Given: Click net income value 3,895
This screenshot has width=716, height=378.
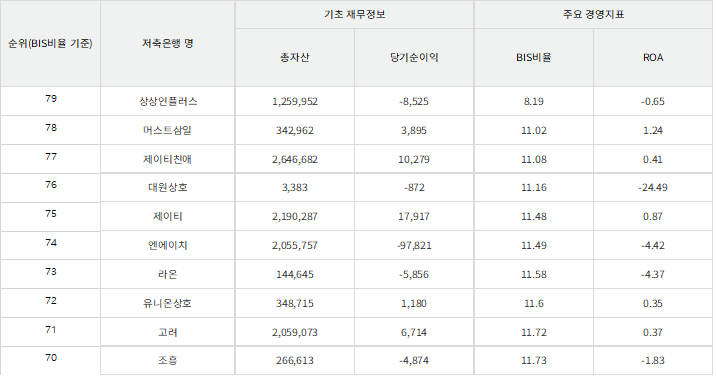Looking at the screenshot, I should click(414, 131).
